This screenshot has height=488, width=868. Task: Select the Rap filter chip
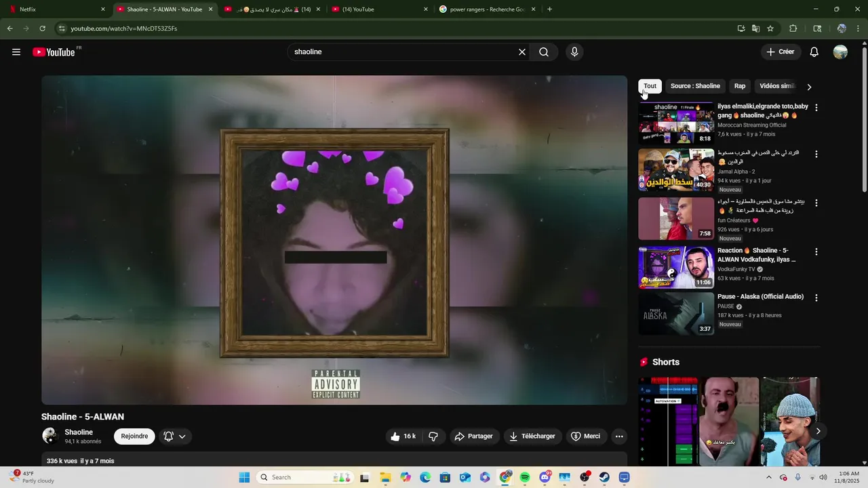pos(740,86)
